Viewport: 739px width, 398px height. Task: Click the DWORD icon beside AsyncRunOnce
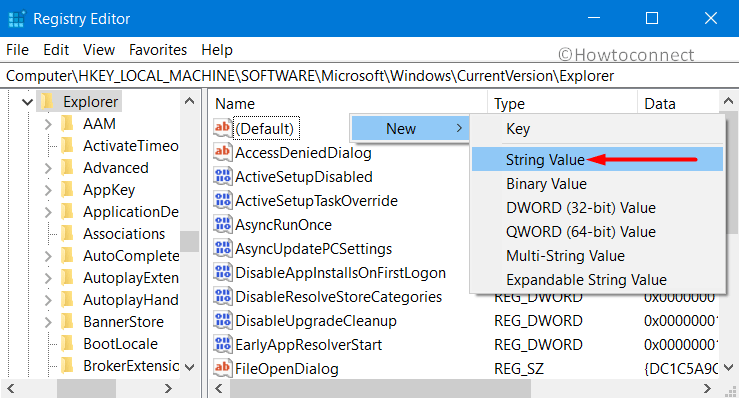tap(222, 224)
